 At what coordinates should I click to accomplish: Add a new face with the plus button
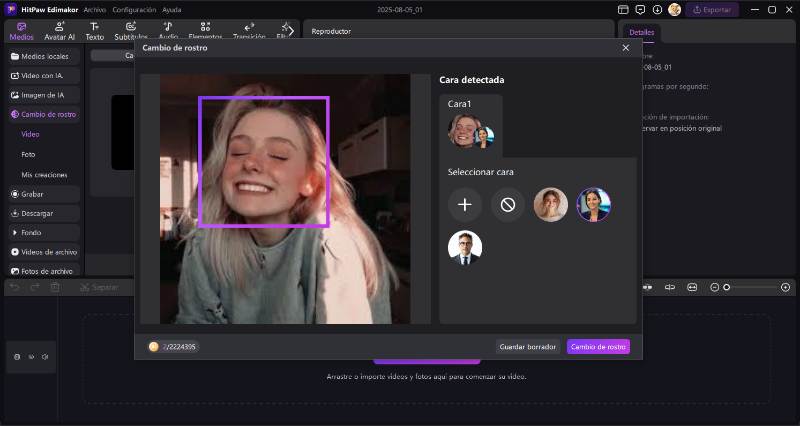464,205
